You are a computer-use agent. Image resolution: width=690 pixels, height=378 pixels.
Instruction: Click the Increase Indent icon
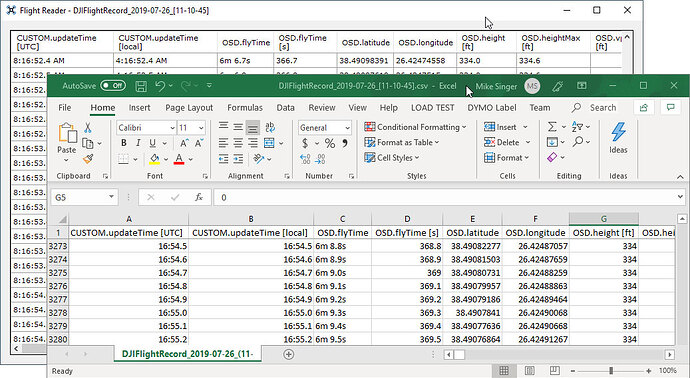click(238, 159)
